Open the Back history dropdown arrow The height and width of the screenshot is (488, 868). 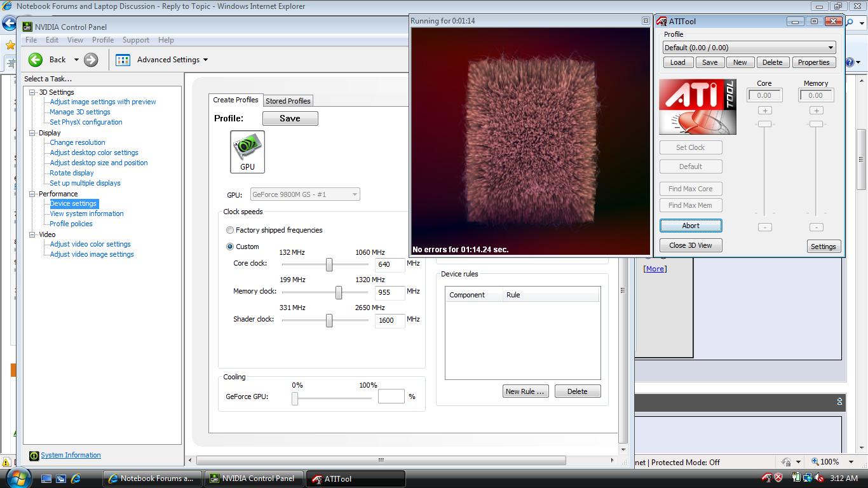pyautogui.click(x=76, y=60)
